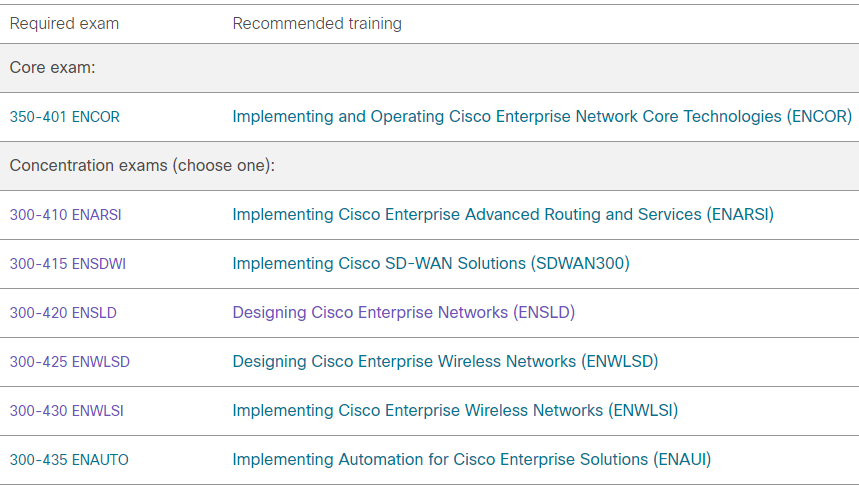Viewport: 859px width, 486px height.
Task: Open the 300-430 ENWLSI exam link
Action: [67, 411]
